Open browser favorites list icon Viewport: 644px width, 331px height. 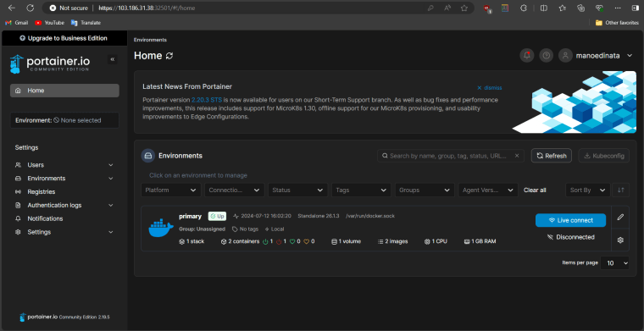(563, 8)
